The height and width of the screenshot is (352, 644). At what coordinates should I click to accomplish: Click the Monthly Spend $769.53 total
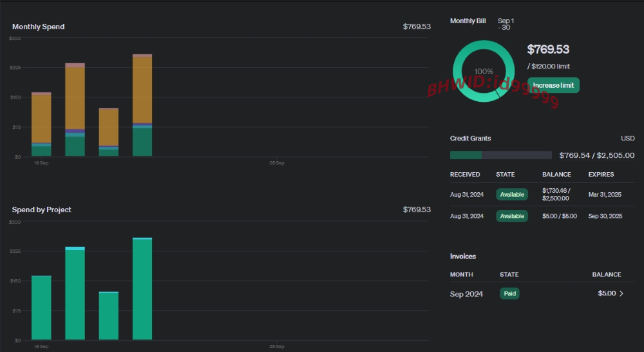[x=417, y=26]
